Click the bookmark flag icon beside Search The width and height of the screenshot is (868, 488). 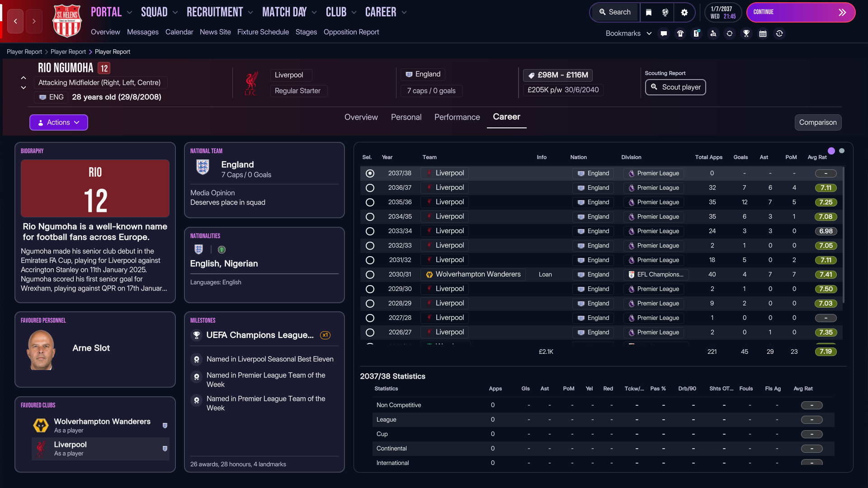click(x=649, y=12)
